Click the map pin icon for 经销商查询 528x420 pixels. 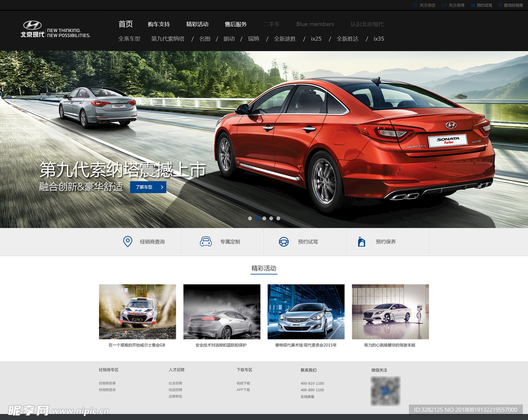pyautogui.click(x=128, y=242)
